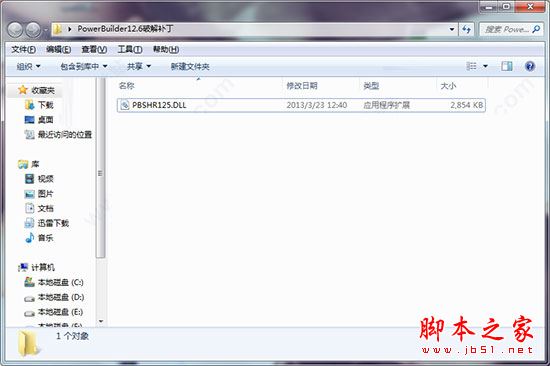Screen dimensions: 550x366
Task: Minimize the Explorer window
Action: click(x=489, y=6)
